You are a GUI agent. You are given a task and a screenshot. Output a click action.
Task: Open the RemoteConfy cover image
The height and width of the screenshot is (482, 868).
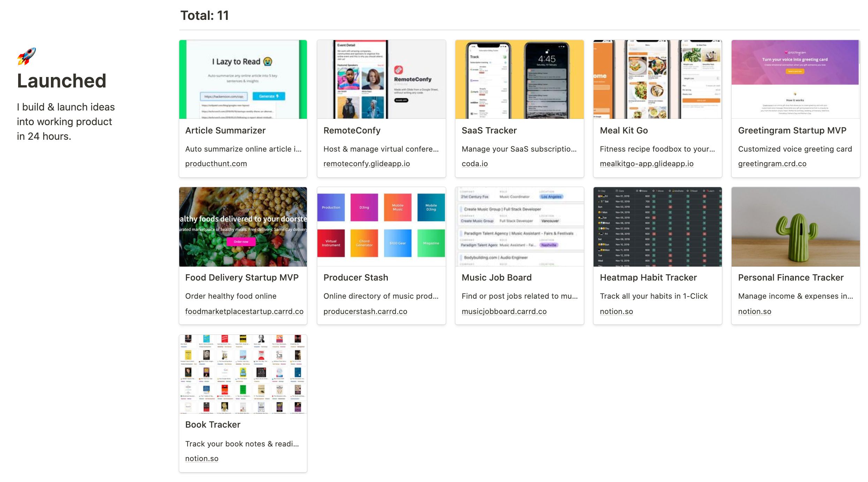tap(382, 79)
